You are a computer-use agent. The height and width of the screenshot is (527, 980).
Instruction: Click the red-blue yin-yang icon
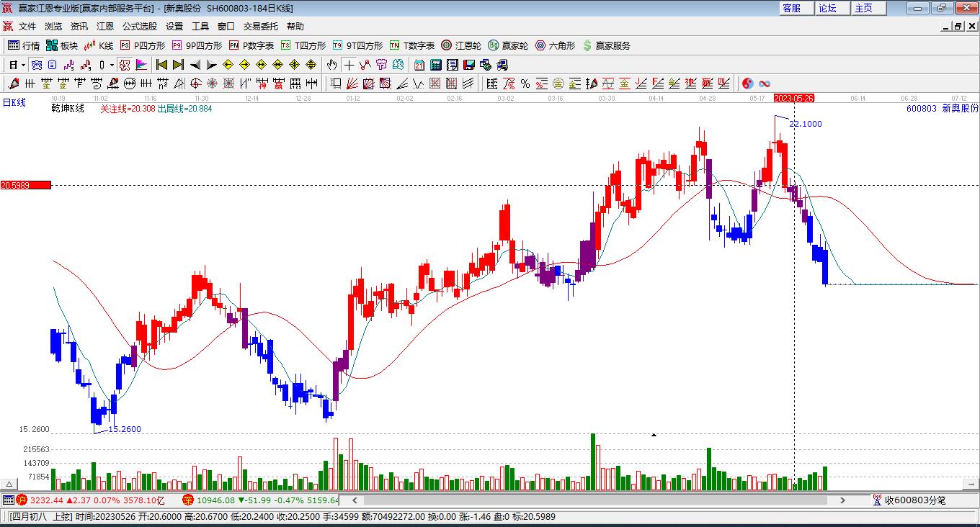point(748,84)
